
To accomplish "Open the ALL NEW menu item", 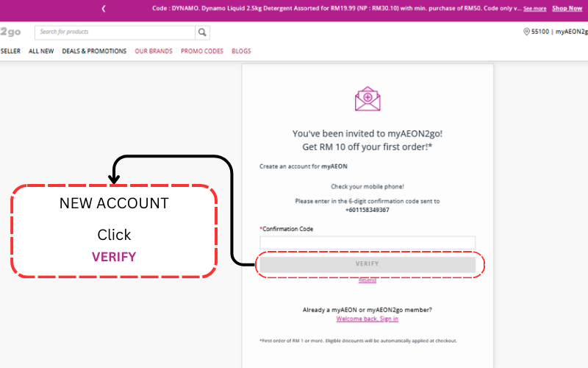I will [x=41, y=52].
